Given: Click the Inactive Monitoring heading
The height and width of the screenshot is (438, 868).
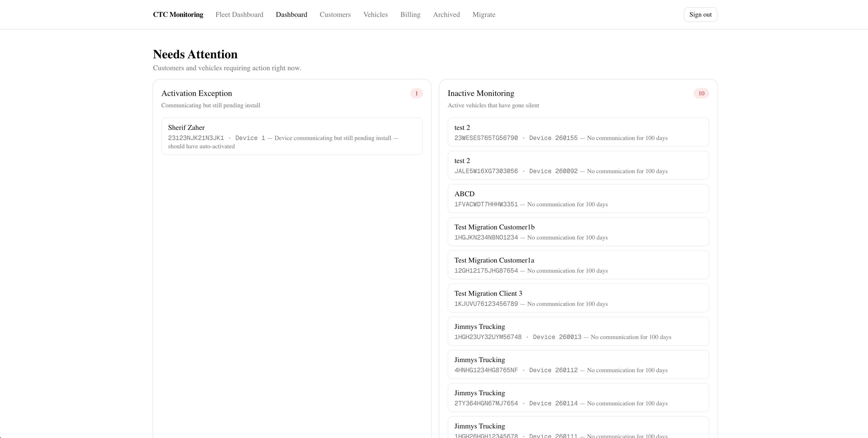Looking at the screenshot, I should [x=481, y=93].
